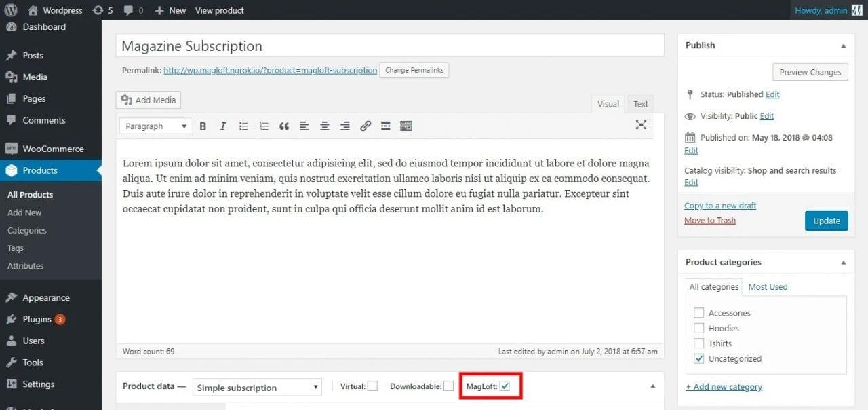Viewport: 868px width, 410px height.
Task: Insert a bulleted list
Action: [243, 126]
